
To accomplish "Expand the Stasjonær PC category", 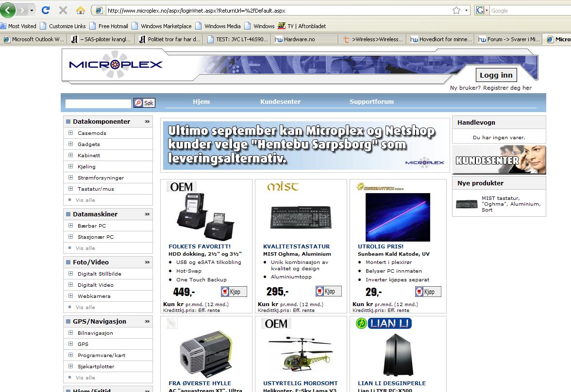I will tap(71, 237).
